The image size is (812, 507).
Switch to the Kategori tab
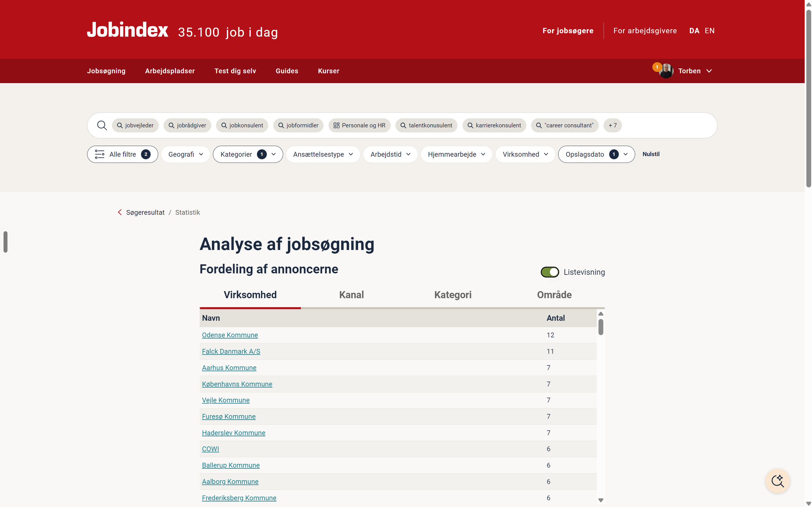(453, 295)
